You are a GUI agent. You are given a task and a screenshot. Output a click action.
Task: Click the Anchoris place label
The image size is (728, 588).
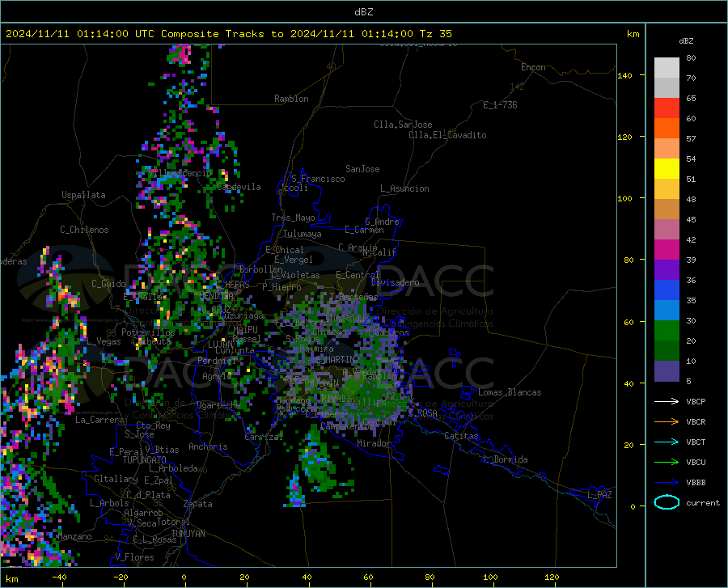click(x=208, y=446)
